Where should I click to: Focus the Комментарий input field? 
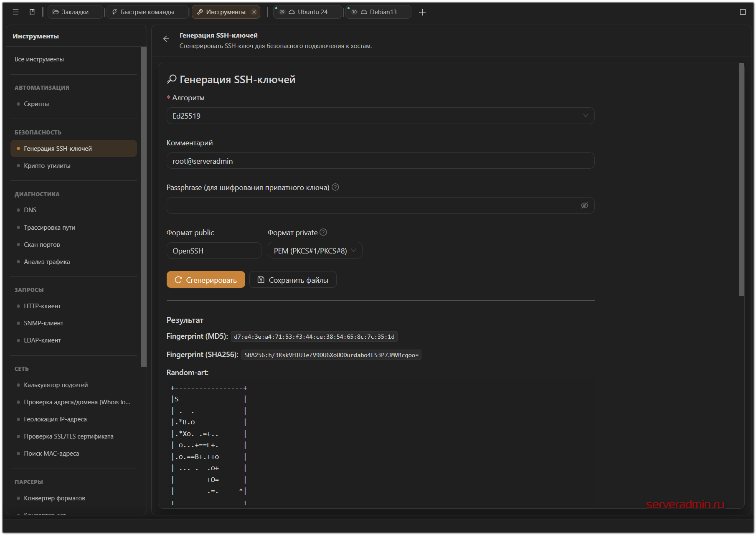[x=381, y=161]
